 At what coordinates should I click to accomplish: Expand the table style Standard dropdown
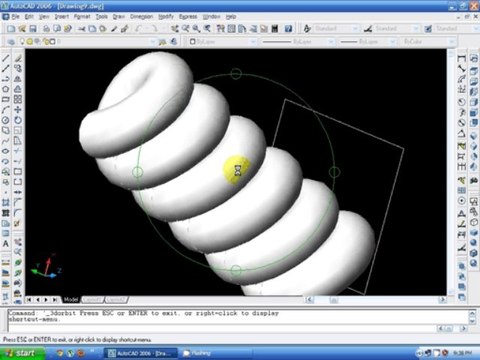coord(476,29)
